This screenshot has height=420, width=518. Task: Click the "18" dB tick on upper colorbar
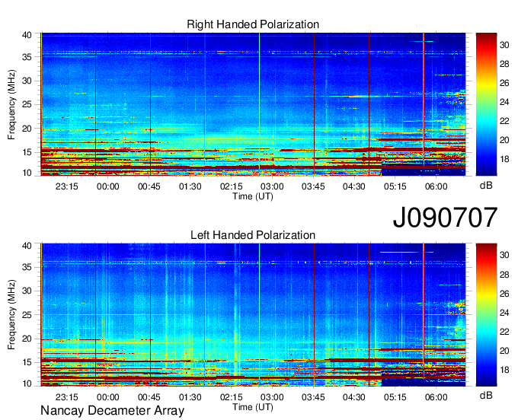(504, 159)
